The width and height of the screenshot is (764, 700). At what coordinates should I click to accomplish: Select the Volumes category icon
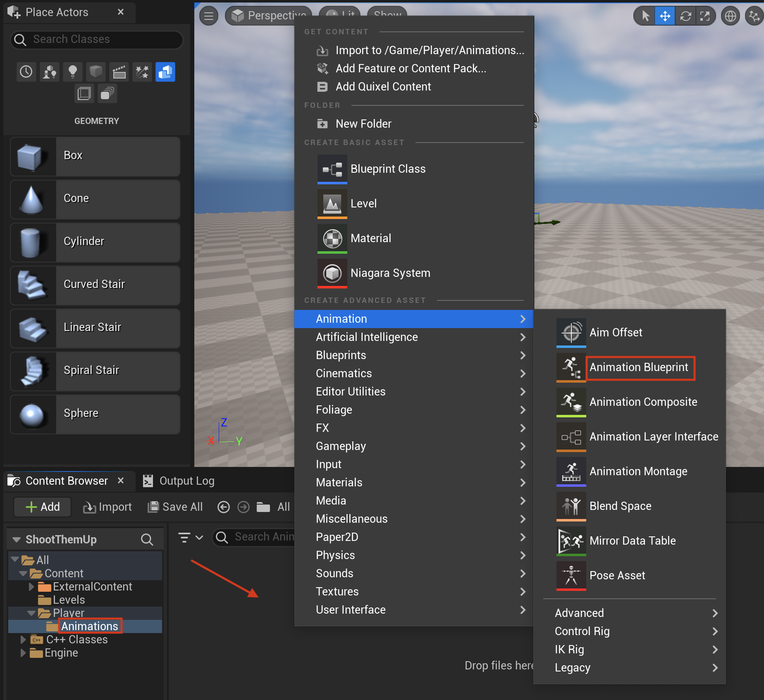(x=84, y=93)
